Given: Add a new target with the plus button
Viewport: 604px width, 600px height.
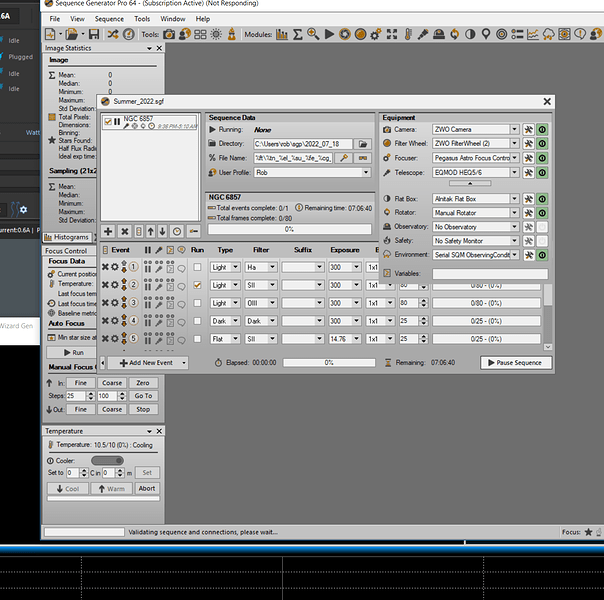Looking at the screenshot, I should tap(108, 231).
